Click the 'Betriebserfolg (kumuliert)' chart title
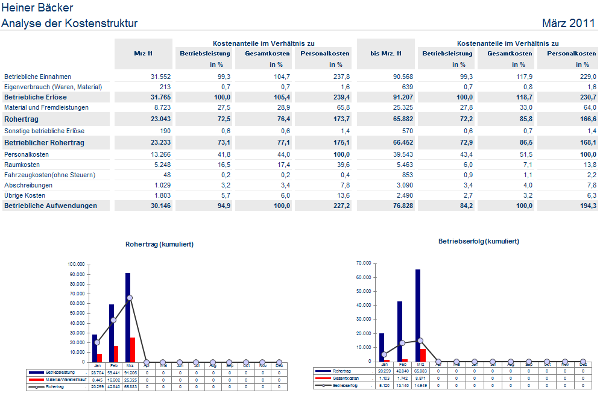This screenshot has height=393, width=600. (x=479, y=241)
